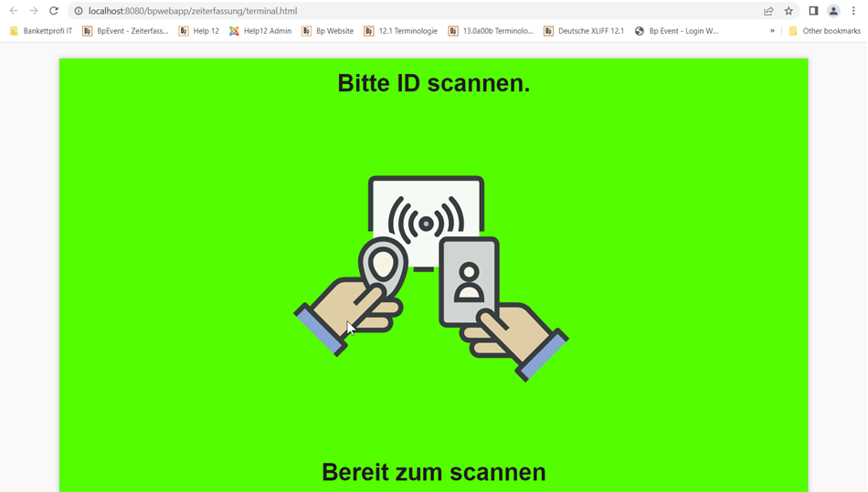Open the 12.1 Terminologie bookmark

pyautogui.click(x=400, y=31)
